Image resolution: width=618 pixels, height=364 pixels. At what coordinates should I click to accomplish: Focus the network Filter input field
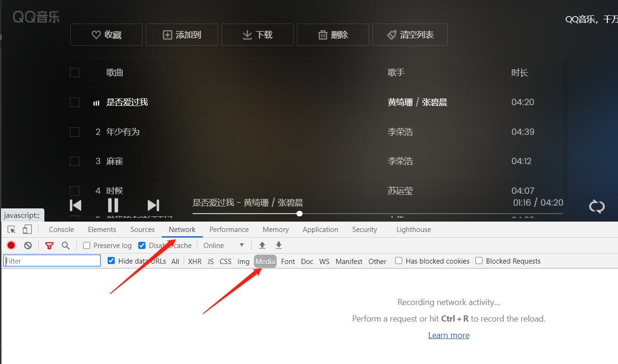coord(52,261)
